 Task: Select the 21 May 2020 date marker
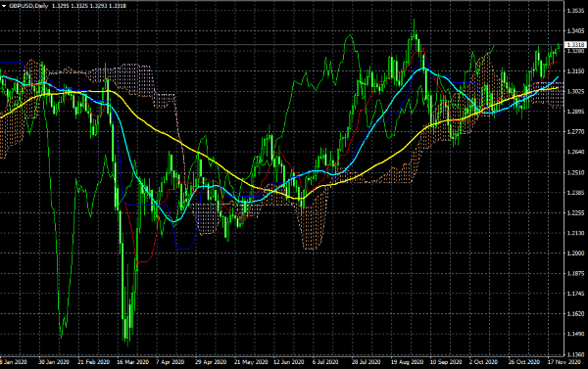[251, 362]
